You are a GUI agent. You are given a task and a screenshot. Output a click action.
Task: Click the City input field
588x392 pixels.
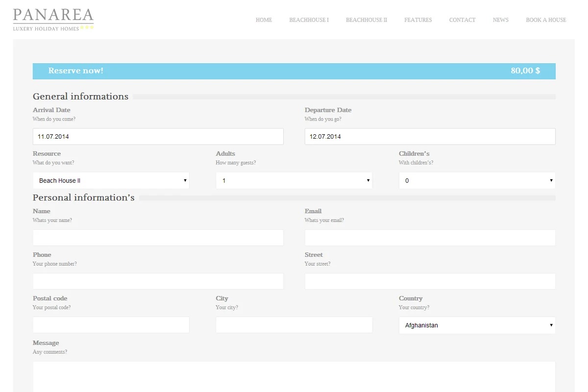(294, 325)
